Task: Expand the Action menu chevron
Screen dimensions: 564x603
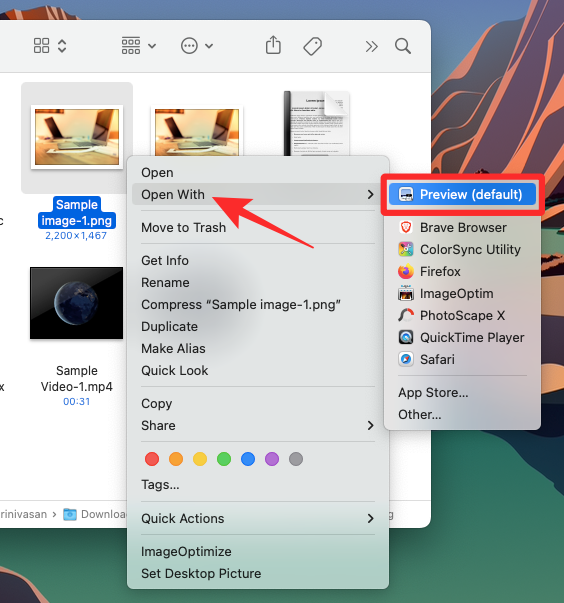Action: (209, 46)
